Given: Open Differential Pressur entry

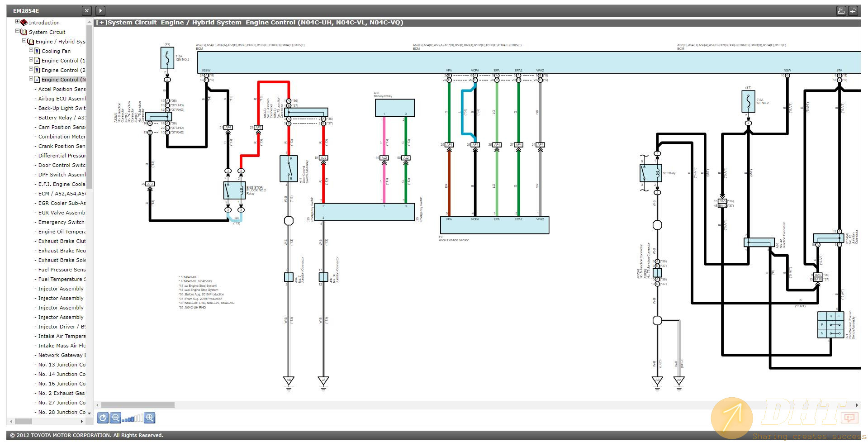Looking at the screenshot, I should click(62, 156).
